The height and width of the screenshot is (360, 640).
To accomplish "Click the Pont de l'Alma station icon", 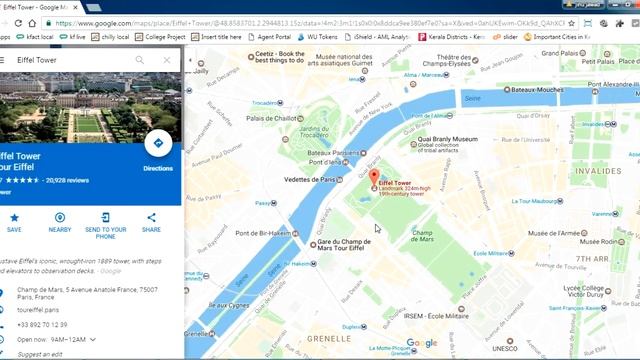I will click(x=449, y=116).
